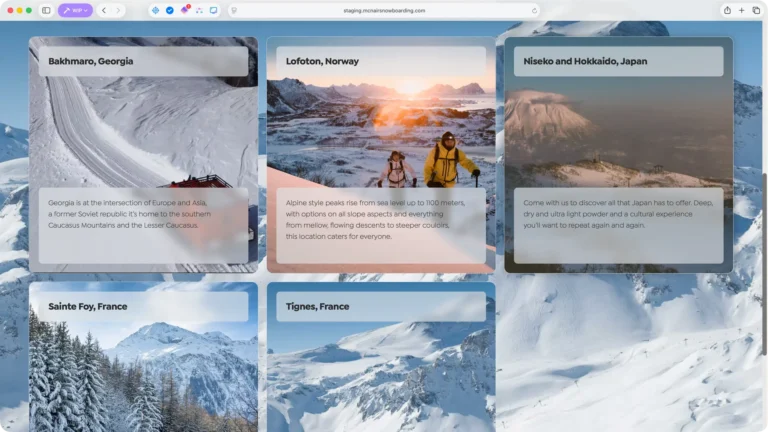Click the address bar URL field
This screenshot has width=768, height=432.
(385, 10)
